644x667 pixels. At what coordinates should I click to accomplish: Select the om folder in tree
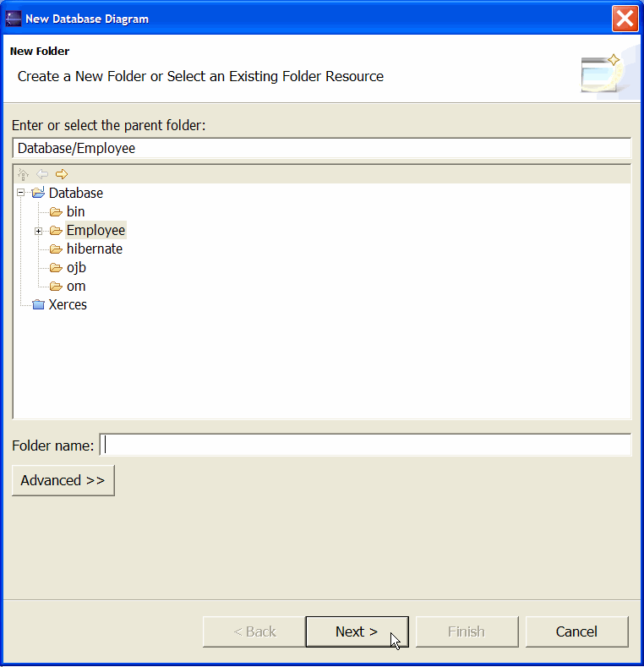click(x=76, y=287)
